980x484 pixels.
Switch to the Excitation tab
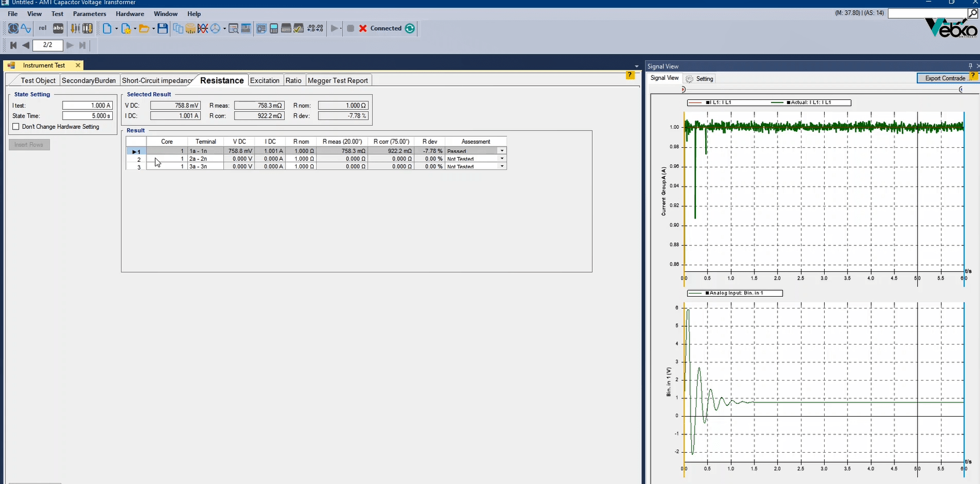pyautogui.click(x=265, y=80)
